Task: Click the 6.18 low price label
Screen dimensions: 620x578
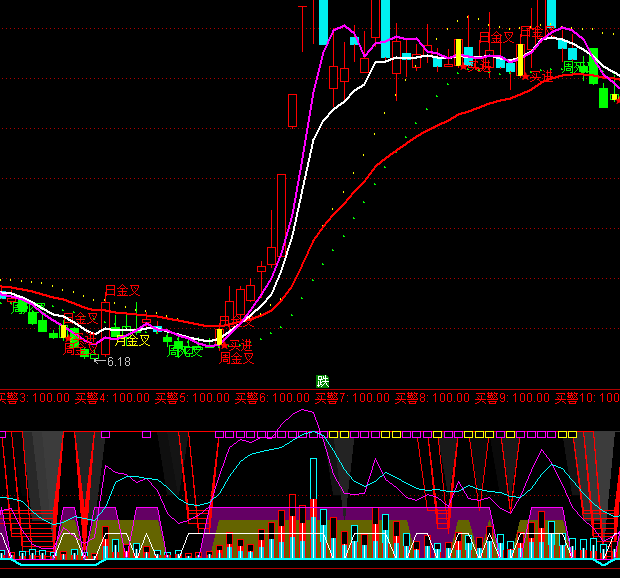Action: tap(118, 361)
